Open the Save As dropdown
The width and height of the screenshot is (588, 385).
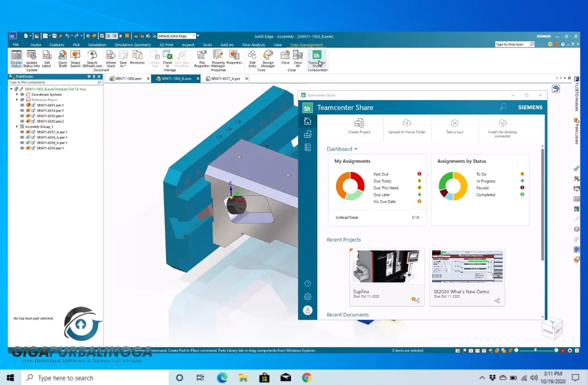pyautogui.click(x=124, y=59)
